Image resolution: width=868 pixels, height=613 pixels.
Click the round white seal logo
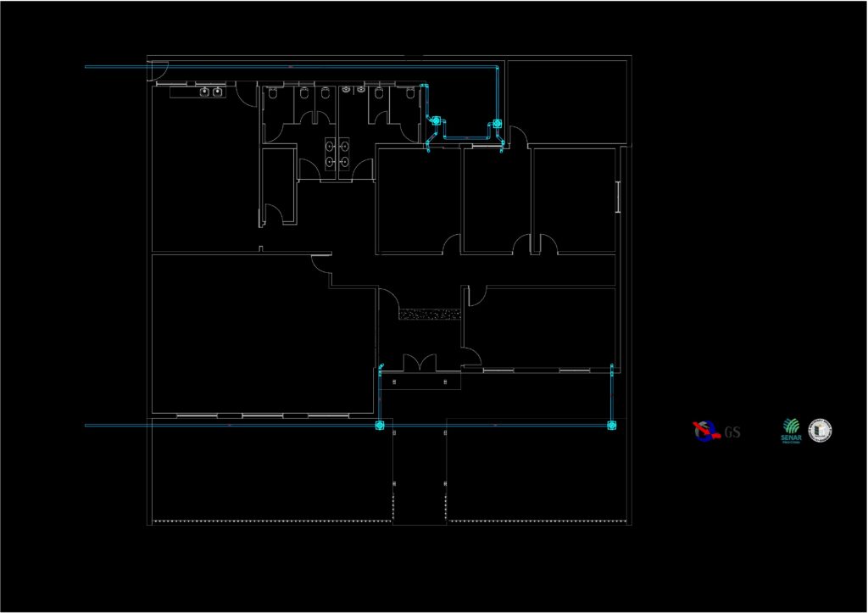click(821, 431)
